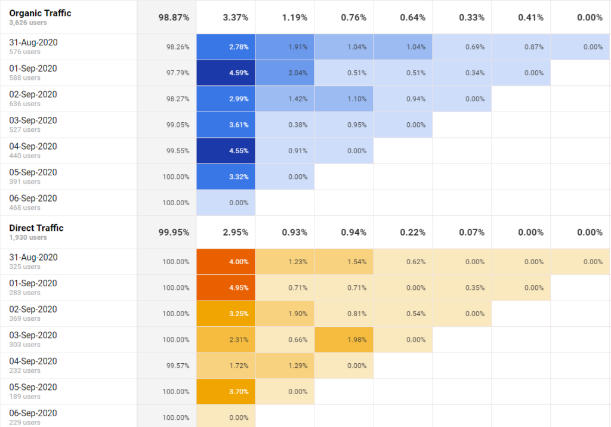Select the dark blue 4.59% cell
Screen dimensions: 611x427
tap(225, 73)
